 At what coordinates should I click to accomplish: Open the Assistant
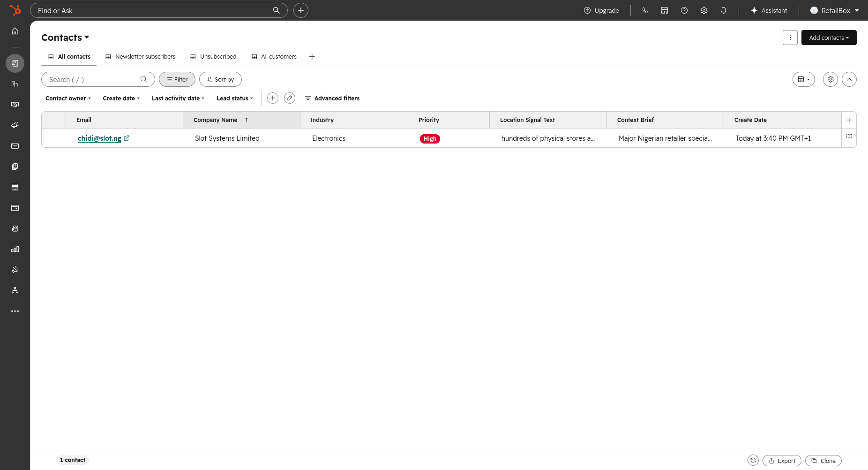coord(769,10)
